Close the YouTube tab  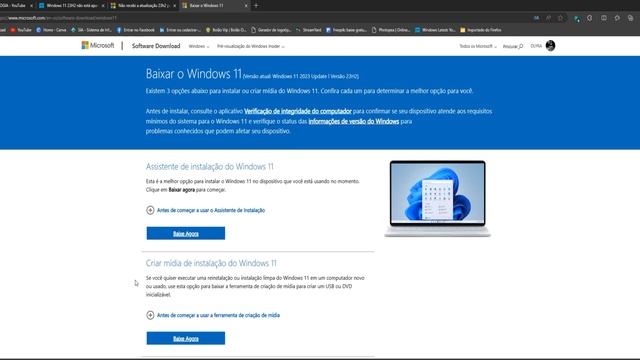point(31,6)
